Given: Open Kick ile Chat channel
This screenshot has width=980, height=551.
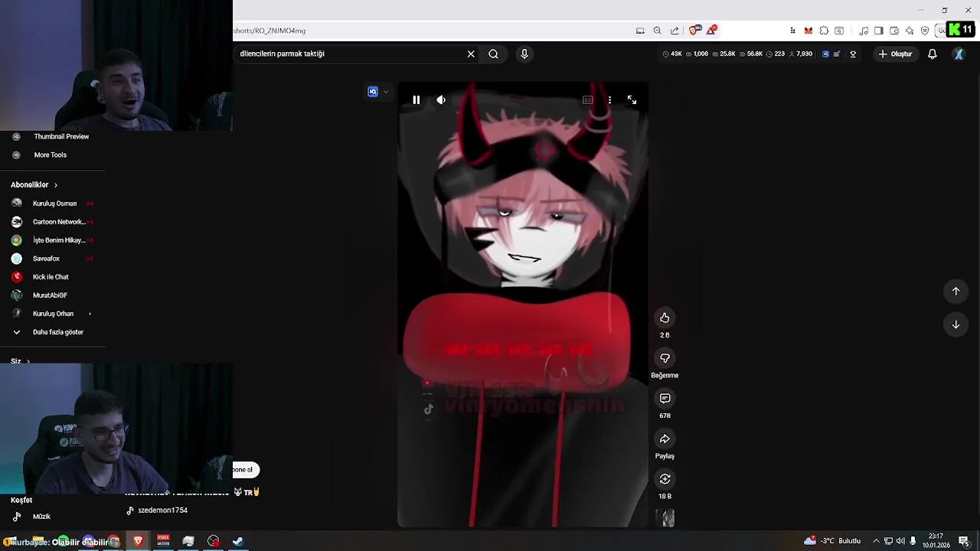Looking at the screenshot, I should tap(52, 277).
